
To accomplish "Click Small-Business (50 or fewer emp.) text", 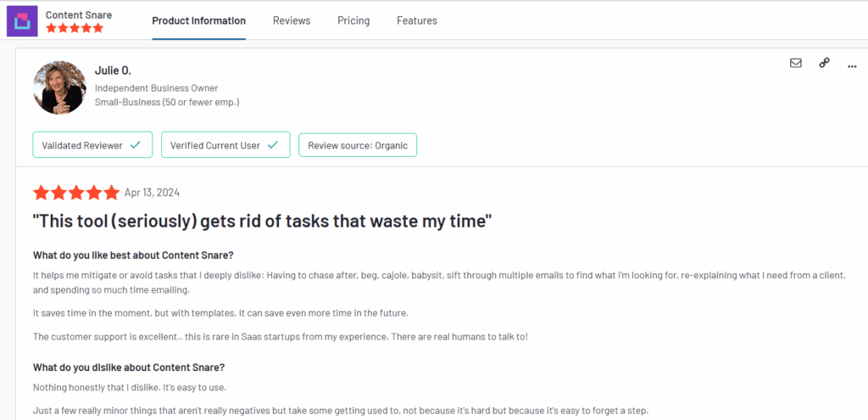I will pos(167,103).
